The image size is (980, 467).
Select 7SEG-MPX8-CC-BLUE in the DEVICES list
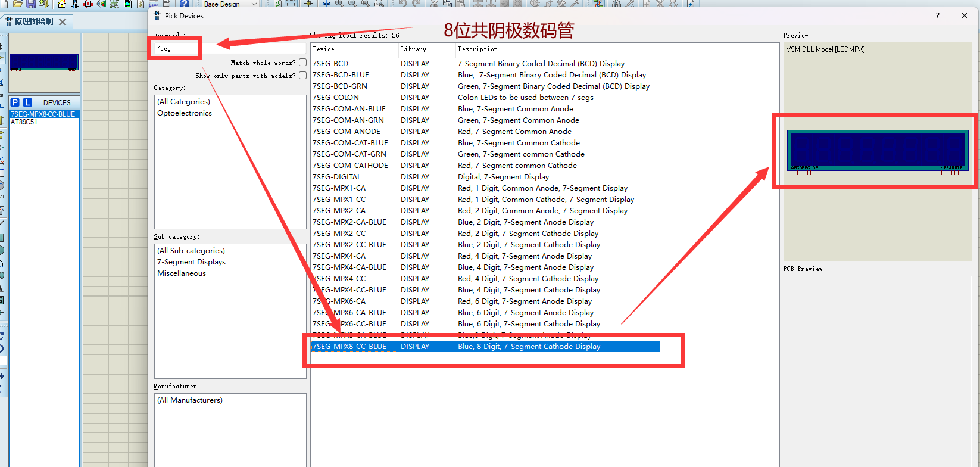pyautogui.click(x=44, y=114)
